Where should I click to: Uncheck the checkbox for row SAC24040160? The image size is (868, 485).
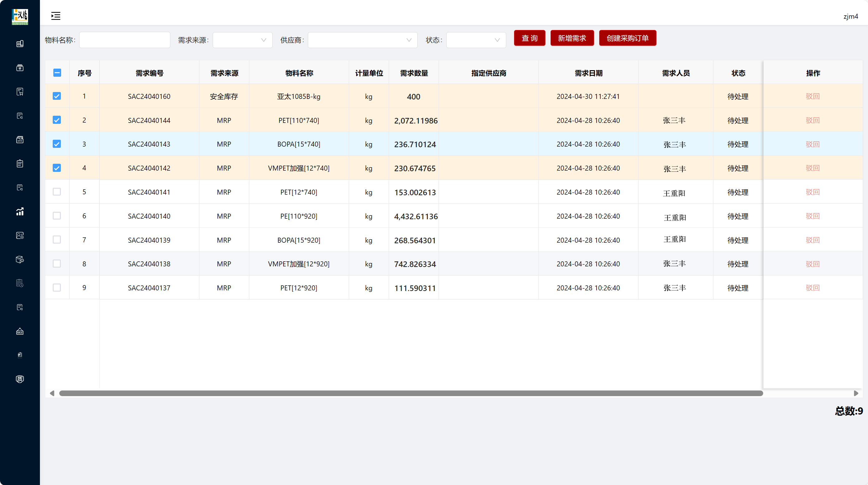pos(57,96)
